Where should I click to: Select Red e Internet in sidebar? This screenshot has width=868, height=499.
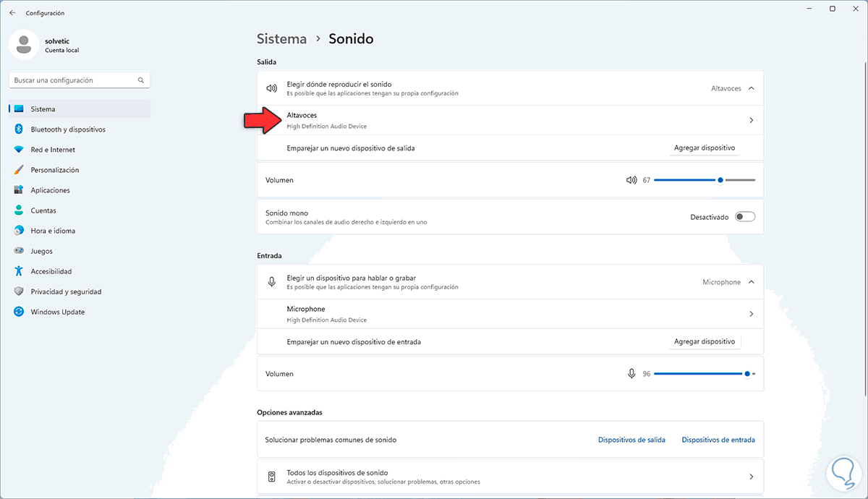point(53,150)
